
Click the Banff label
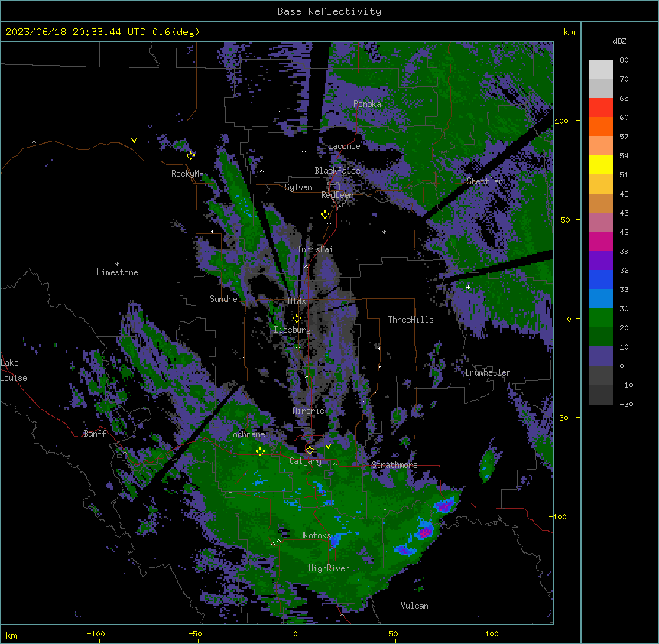[95, 434]
